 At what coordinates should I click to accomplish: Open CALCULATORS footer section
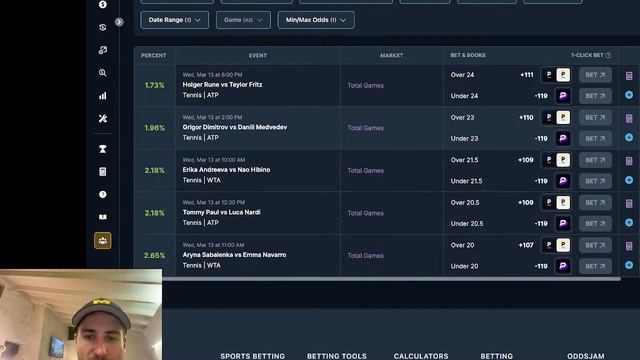[x=421, y=356]
